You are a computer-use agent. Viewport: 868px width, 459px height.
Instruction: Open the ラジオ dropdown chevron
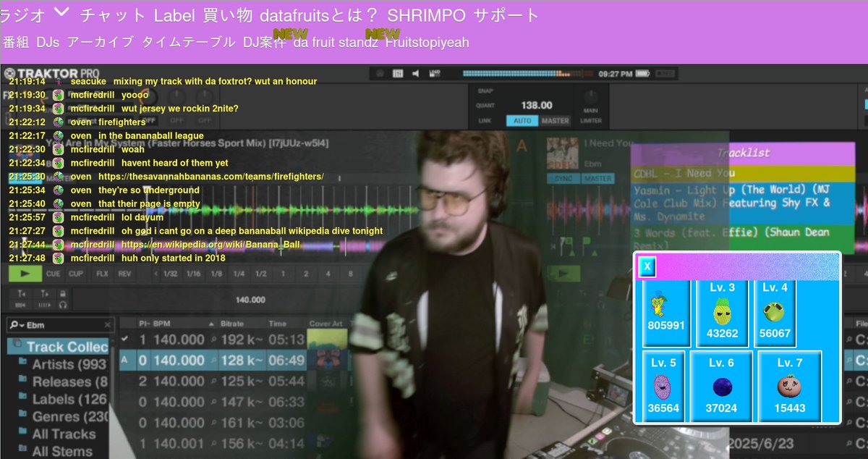[62, 12]
